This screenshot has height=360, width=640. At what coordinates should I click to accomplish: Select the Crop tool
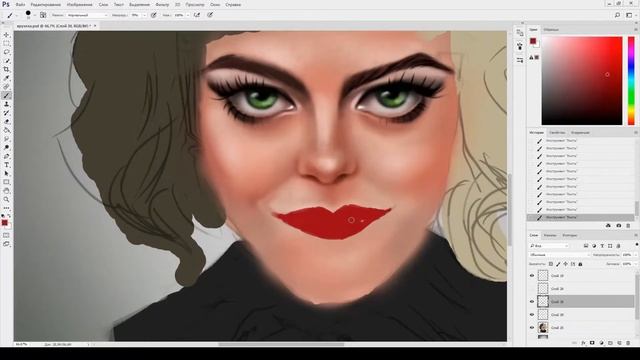click(6, 69)
